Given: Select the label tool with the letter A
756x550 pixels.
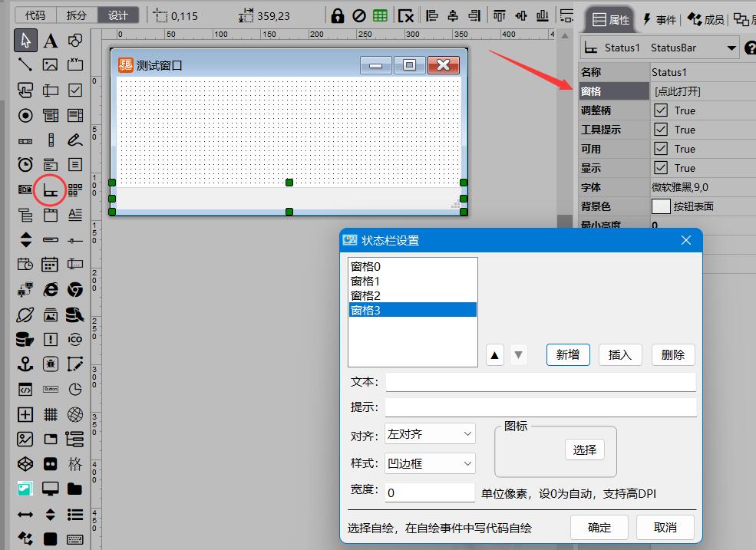Looking at the screenshot, I should click(51, 41).
